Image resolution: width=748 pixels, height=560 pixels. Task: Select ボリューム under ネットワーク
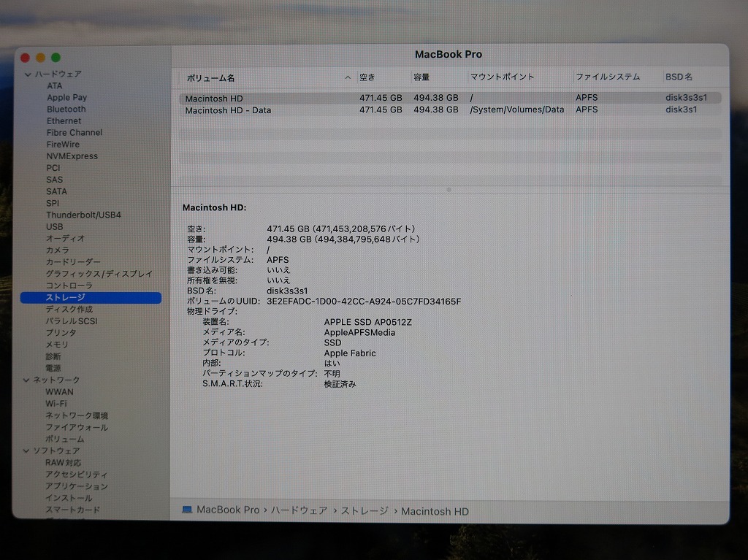pyautogui.click(x=64, y=440)
